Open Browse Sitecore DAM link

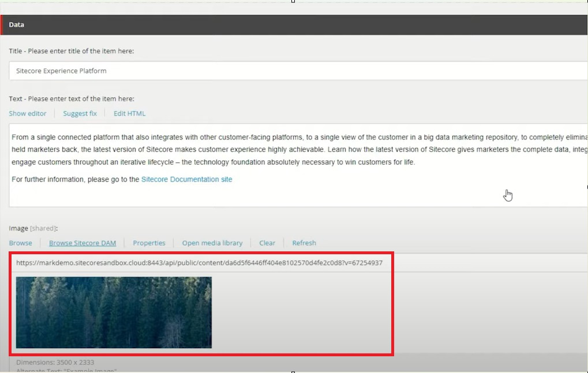[83, 243]
